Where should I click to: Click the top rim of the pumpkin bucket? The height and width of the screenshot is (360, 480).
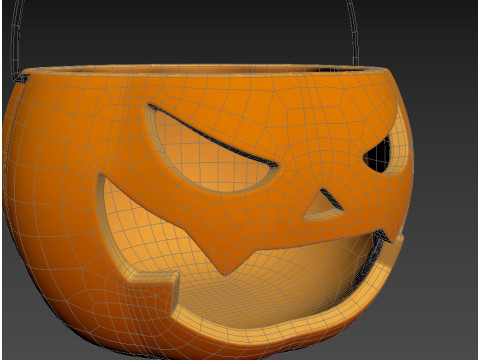pos(205,69)
